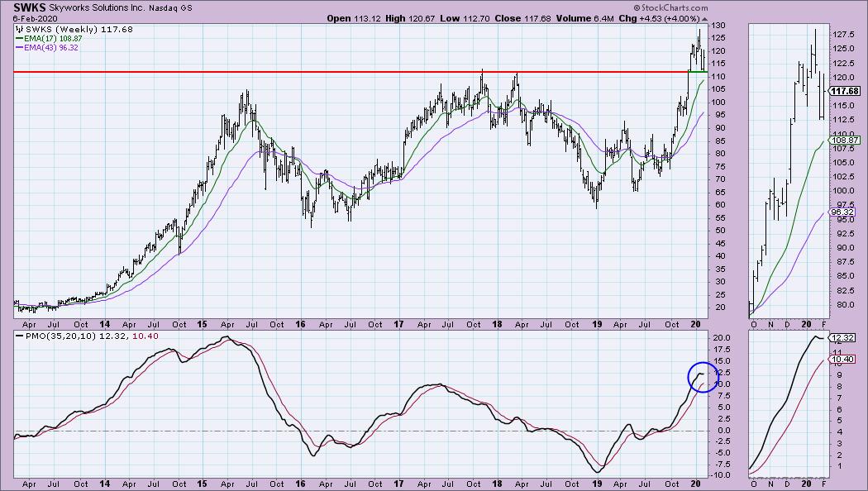Click year 19 under the PMO panel
The image size is (868, 491).
597,484
